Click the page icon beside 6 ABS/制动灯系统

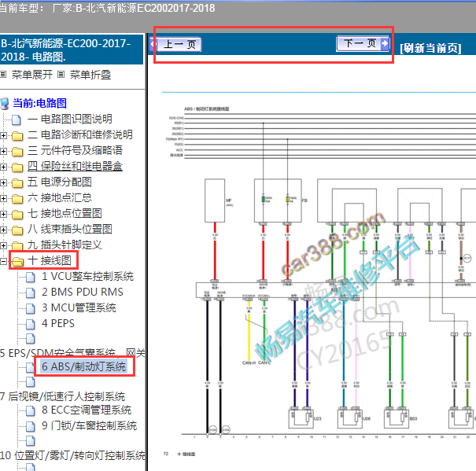coord(31,367)
